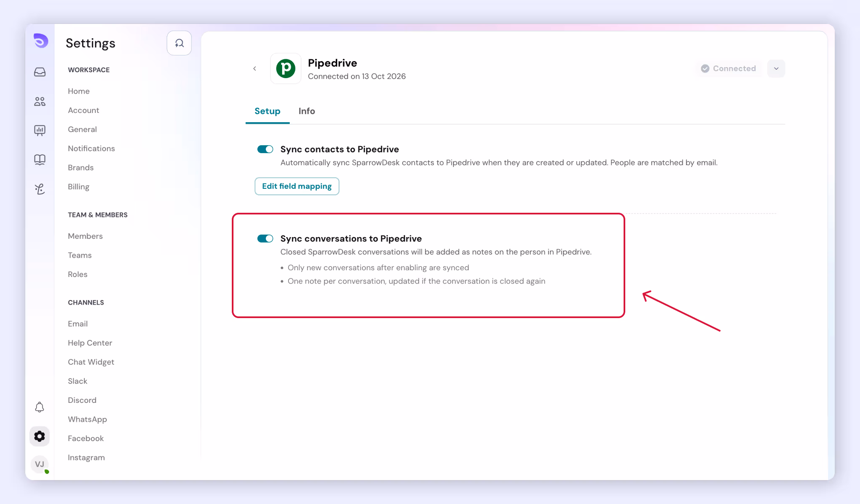The height and width of the screenshot is (504, 860).
Task: Switch to the Info tab
Action: (307, 111)
